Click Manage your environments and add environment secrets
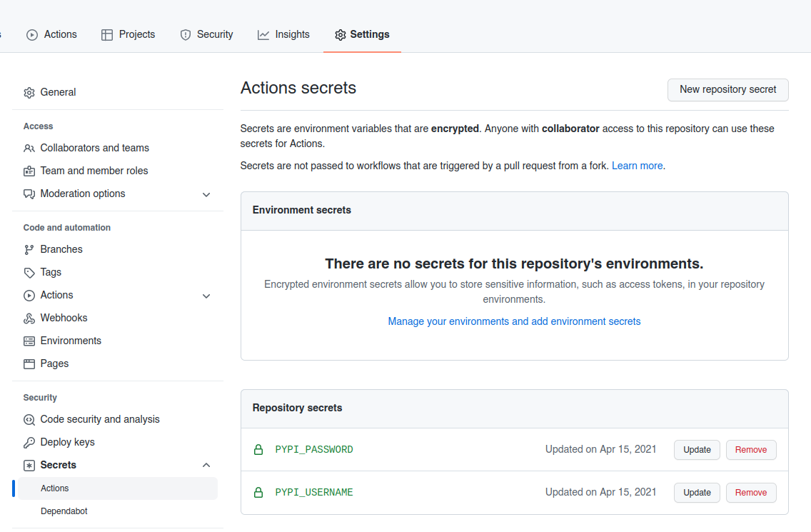The height and width of the screenshot is (532, 811). click(x=514, y=321)
